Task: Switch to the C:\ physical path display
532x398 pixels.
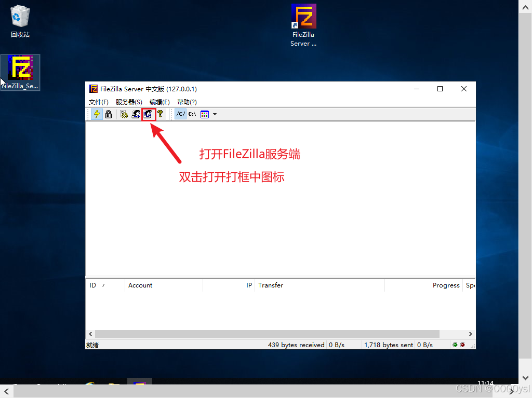Action: (192, 114)
